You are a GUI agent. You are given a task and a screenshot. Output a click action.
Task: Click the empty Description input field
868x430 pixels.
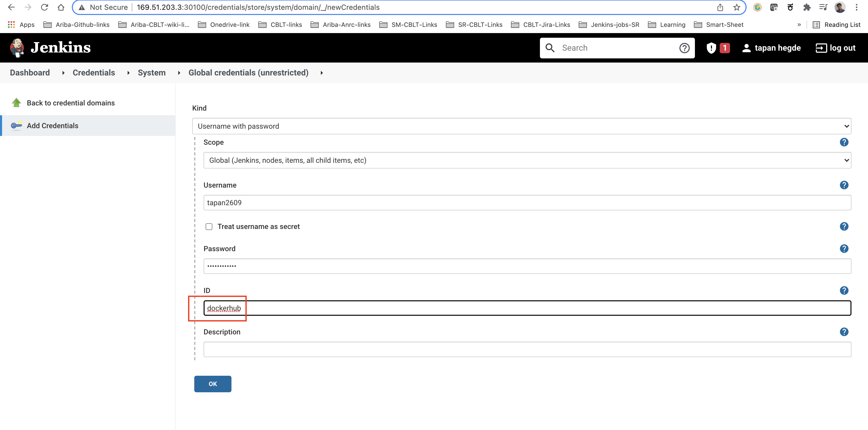pyautogui.click(x=527, y=349)
